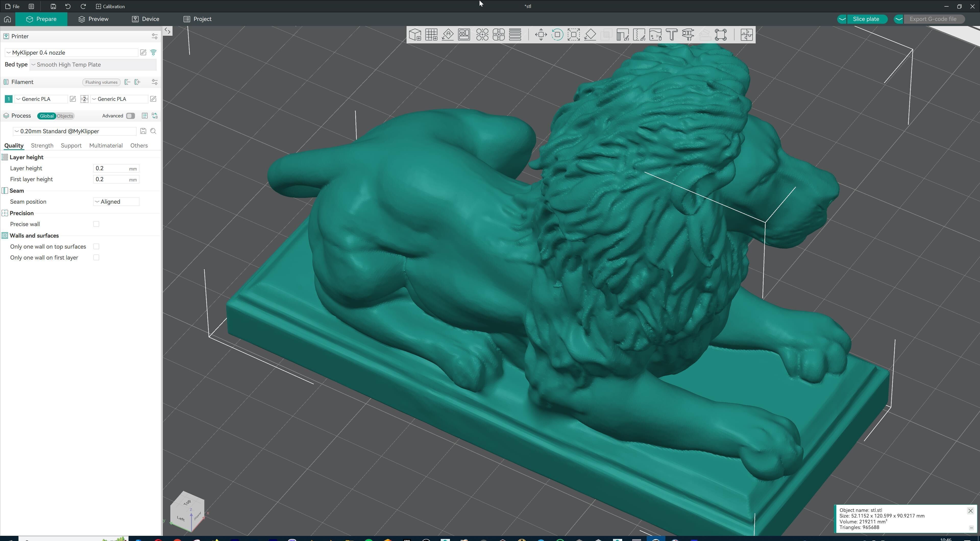Switch the process scope to Objects
Image resolution: width=980 pixels, height=541 pixels.
tap(65, 116)
